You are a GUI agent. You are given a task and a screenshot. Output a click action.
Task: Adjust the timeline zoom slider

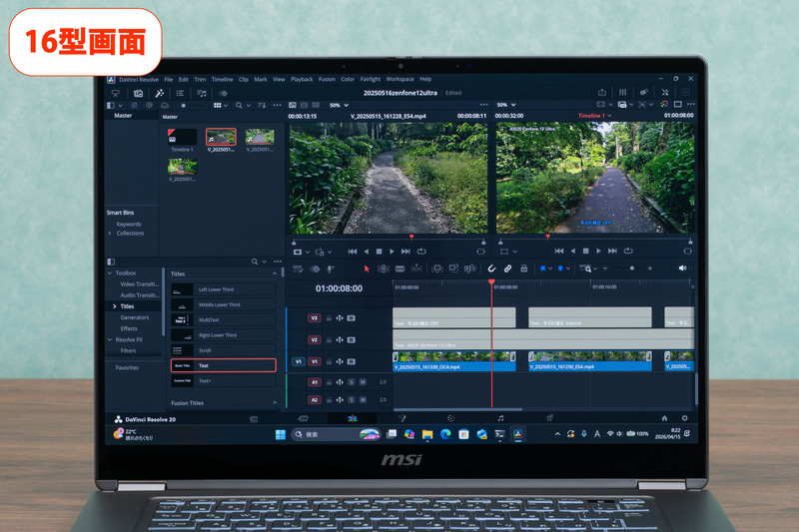tap(632, 268)
